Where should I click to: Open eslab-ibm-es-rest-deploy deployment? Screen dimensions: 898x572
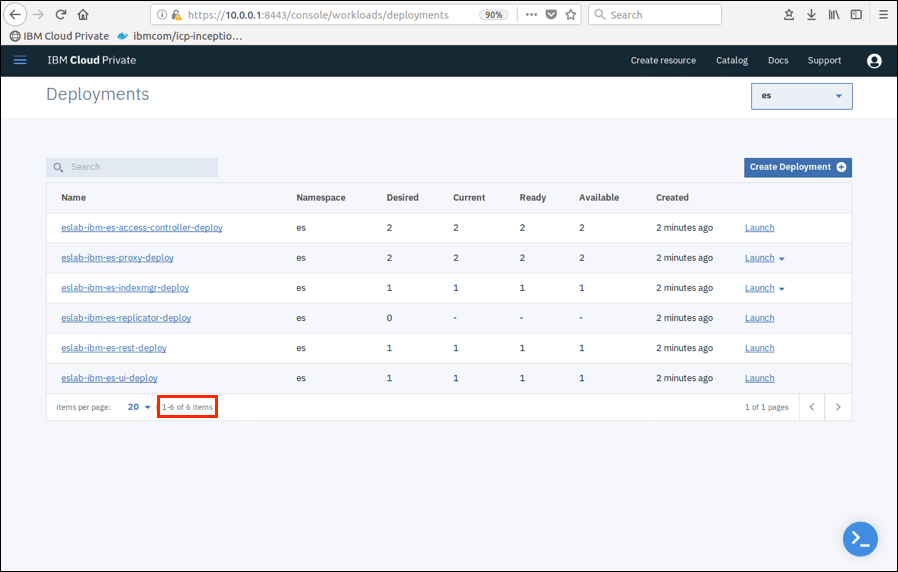(x=114, y=348)
